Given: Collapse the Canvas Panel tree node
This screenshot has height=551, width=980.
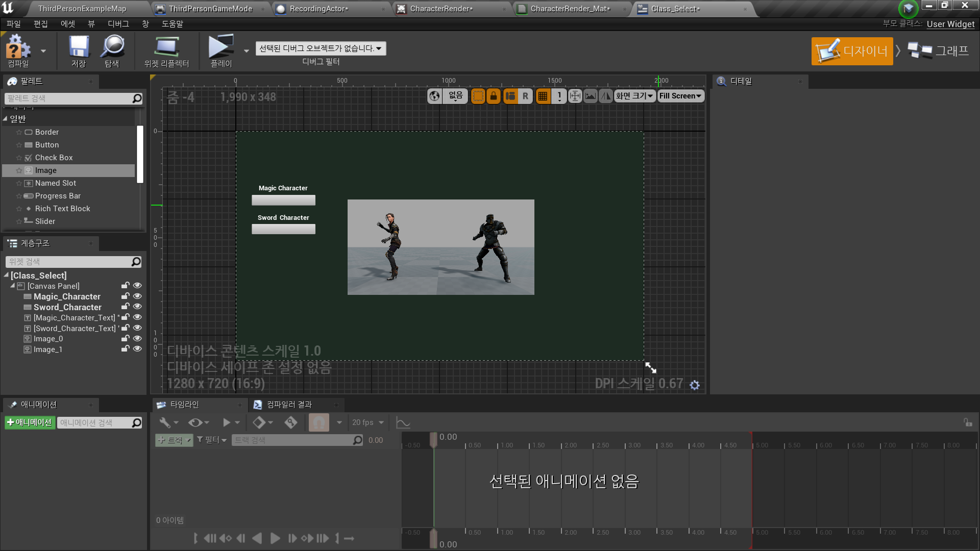Looking at the screenshot, I should click(13, 286).
